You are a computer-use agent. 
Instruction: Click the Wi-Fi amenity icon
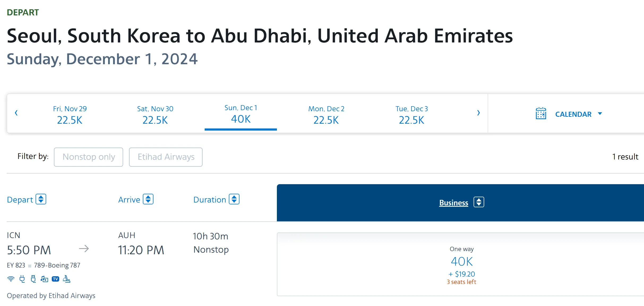pyautogui.click(x=11, y=279)
